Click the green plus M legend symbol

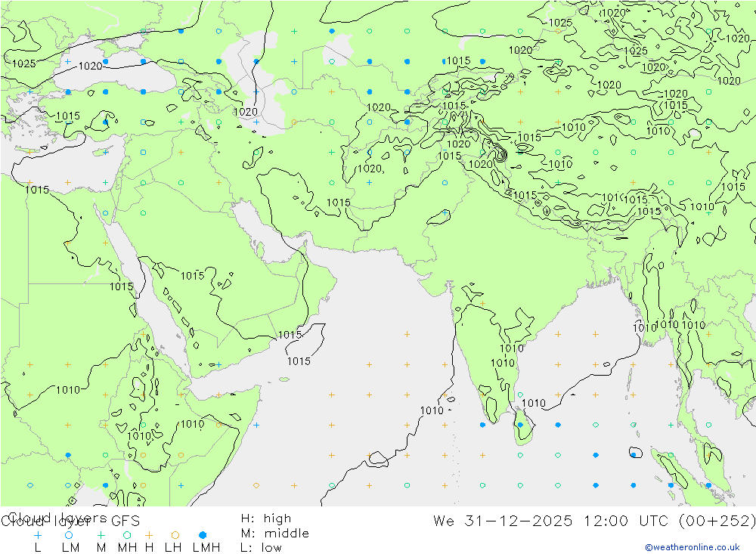point(101,535)
